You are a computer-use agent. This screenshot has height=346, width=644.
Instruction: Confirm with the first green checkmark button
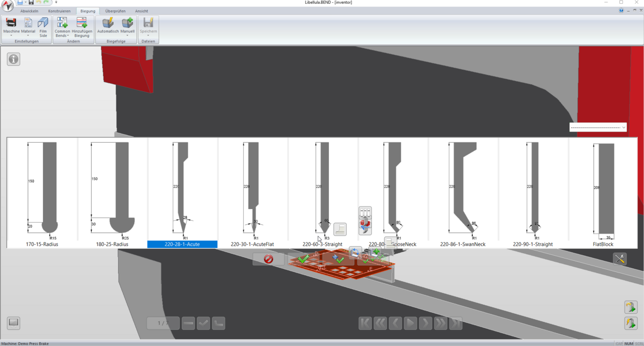click(x=303, y=259)
